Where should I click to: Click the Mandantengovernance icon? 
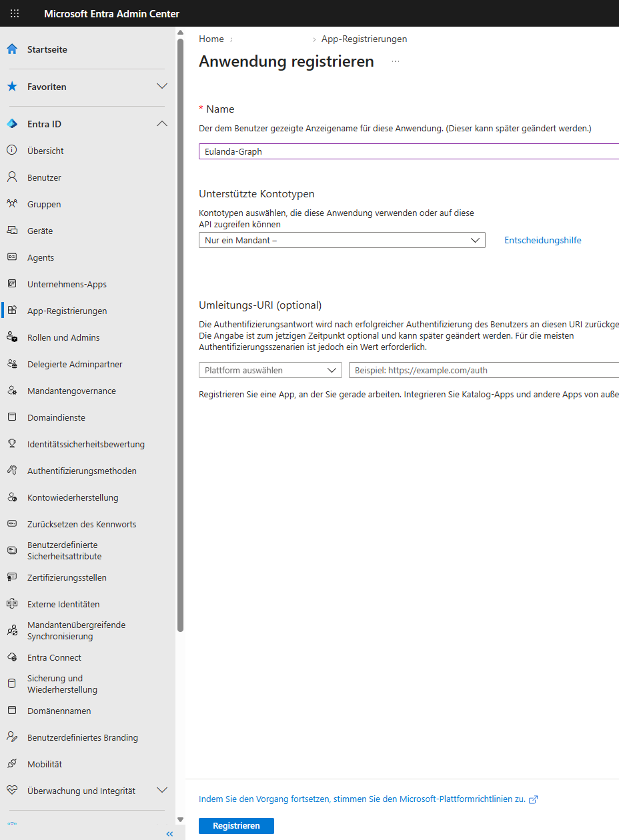[12, 391]
